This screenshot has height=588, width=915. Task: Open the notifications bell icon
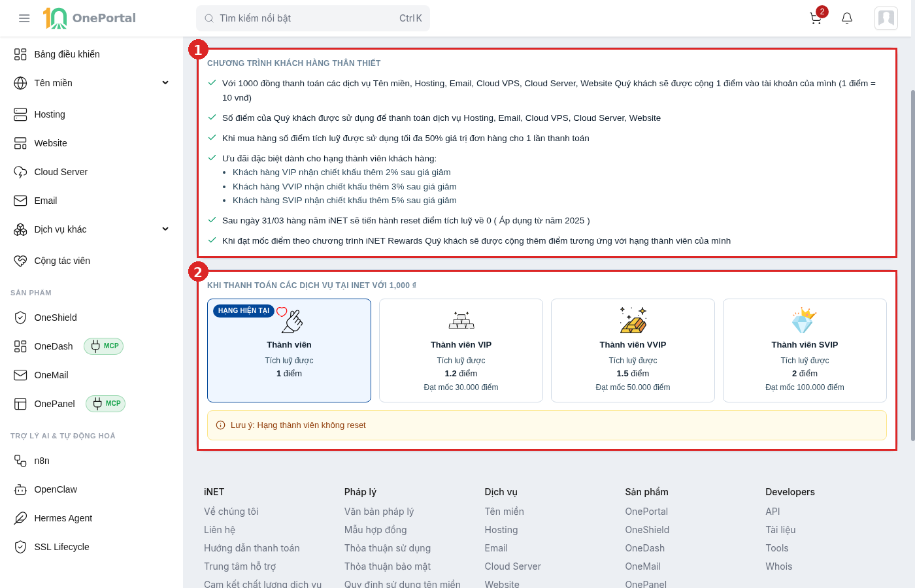(x=847, y=18)
